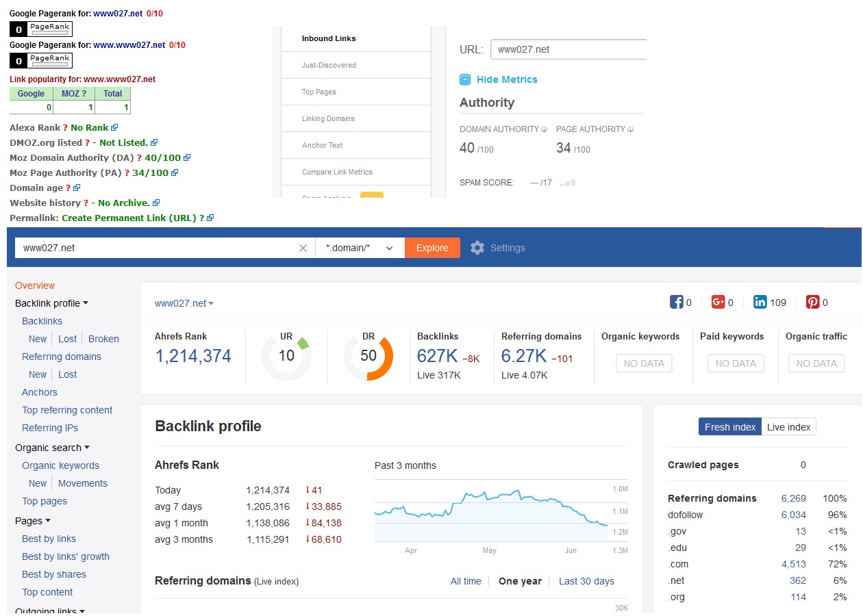Switch to the Live index view
This screenshot has height=616, width=863.
[789, 427]
